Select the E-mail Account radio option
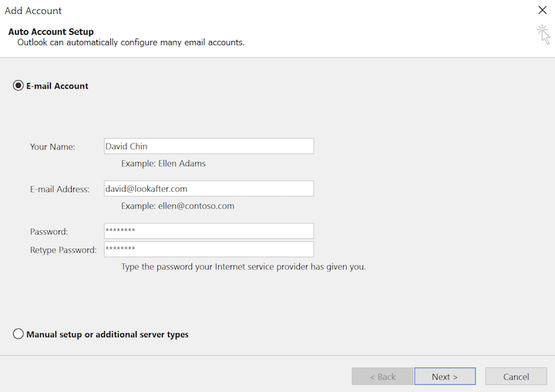Image resolution: width=555 pixels, height=392 pixels. tap(18, 86)
